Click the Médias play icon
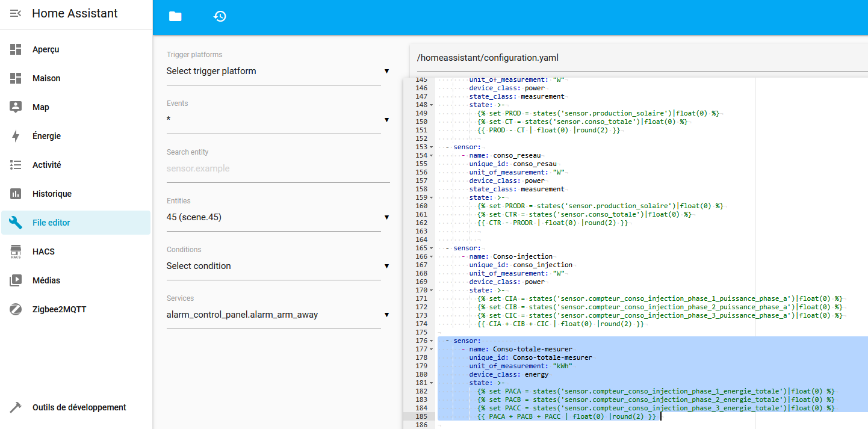Viewport: 868px width, 429px height. tap(16, 280)
